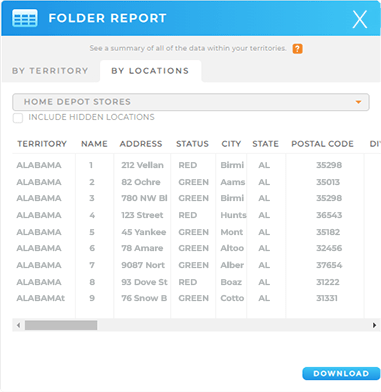Switch to the By Territory tab
Viewport: 381px width, 392px height.
pos(50,71)
